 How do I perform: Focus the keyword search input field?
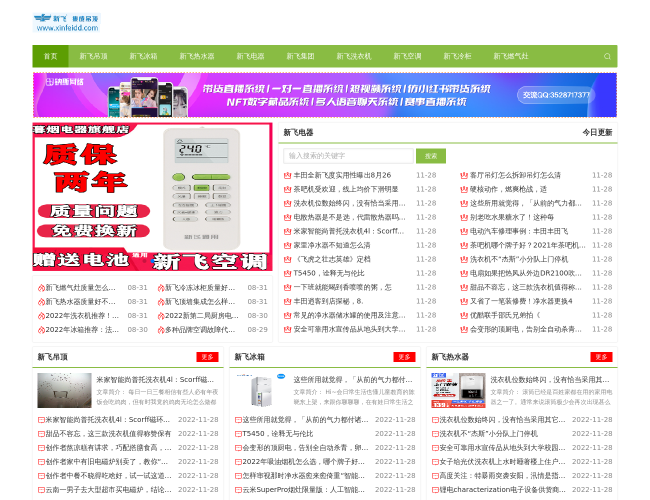point(347,156)
